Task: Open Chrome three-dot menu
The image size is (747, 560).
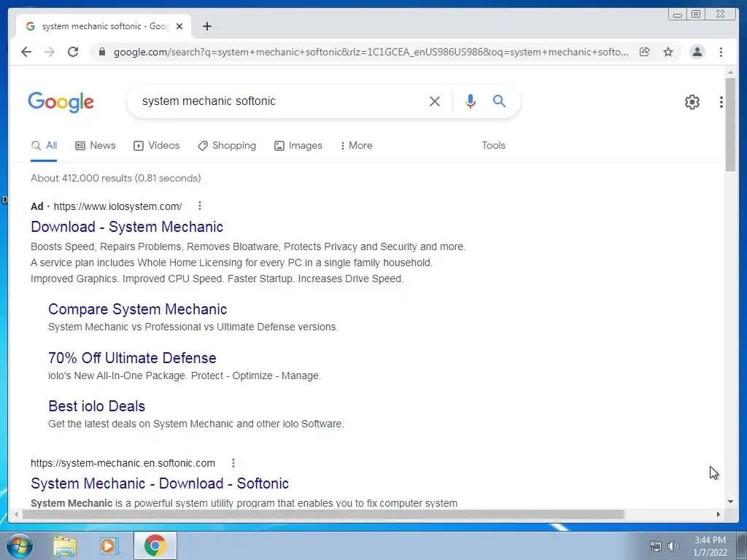Action: tap(721, 52)
